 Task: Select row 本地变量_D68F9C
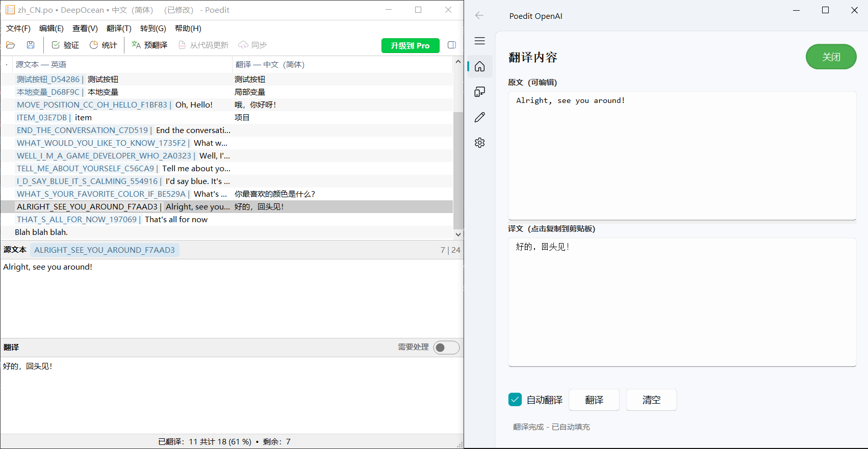(x=226, y=92)
